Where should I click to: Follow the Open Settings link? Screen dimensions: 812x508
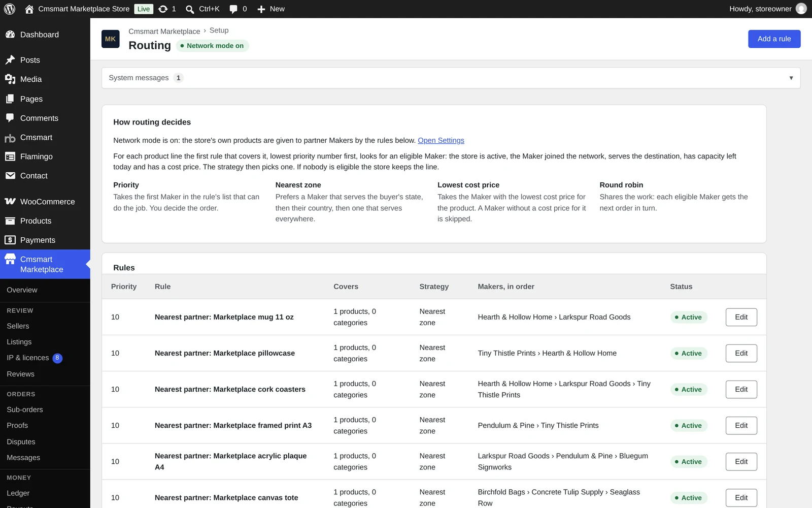[x=441, y=141]
